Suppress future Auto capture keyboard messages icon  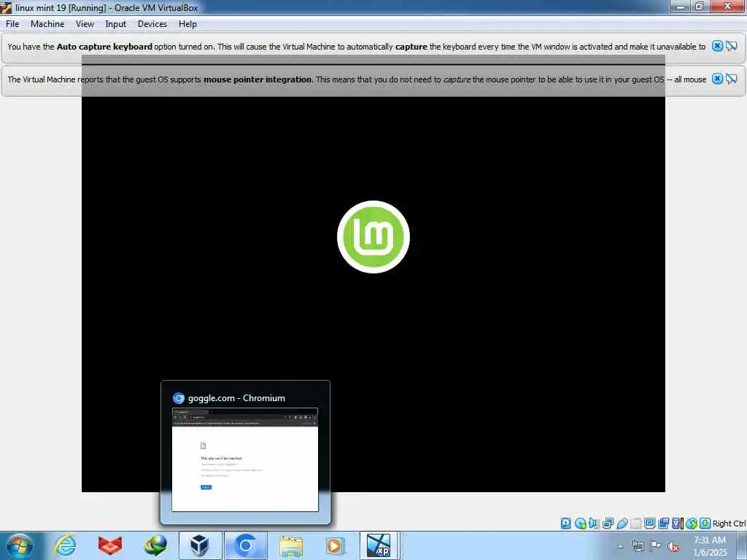[731, 46]
